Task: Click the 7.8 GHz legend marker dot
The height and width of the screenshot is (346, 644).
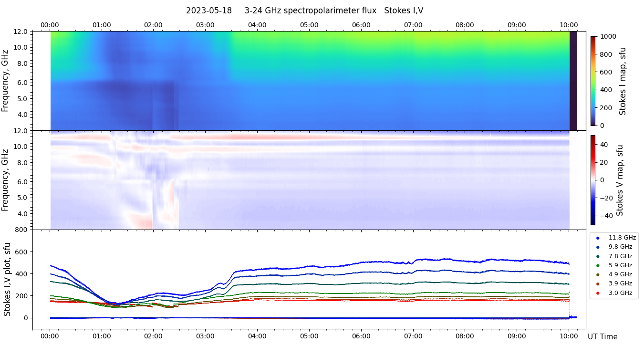Action: coord(598,256)
